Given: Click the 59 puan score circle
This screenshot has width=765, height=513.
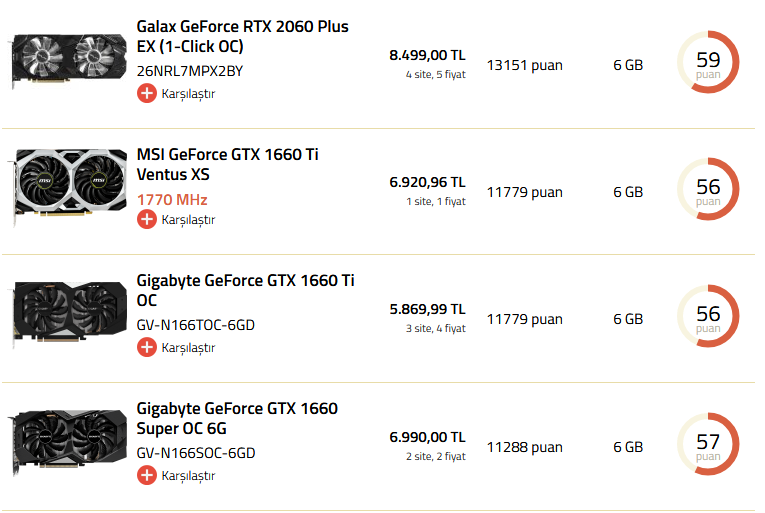Looking at the screenshot, I should click(708, 62).
